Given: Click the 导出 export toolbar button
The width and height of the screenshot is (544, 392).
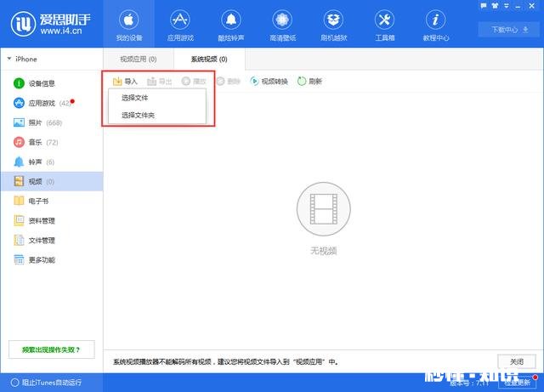Looking at the screenshot, I should (160, 82).
